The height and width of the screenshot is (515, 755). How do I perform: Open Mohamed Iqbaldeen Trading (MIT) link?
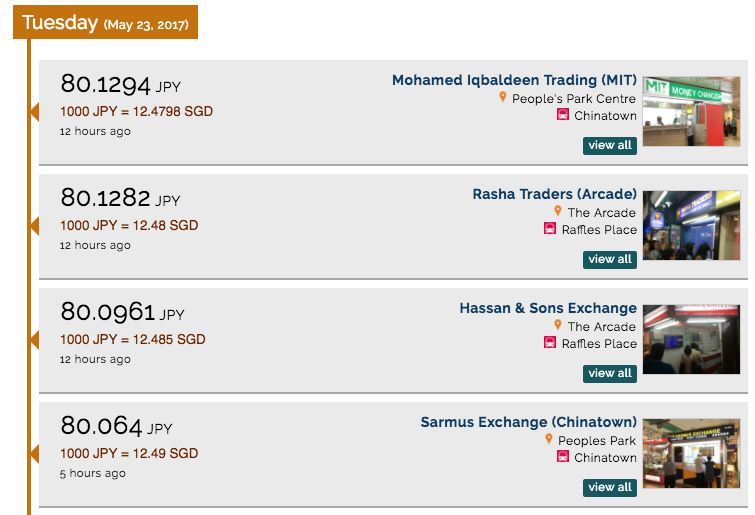[x=514, y=80]
